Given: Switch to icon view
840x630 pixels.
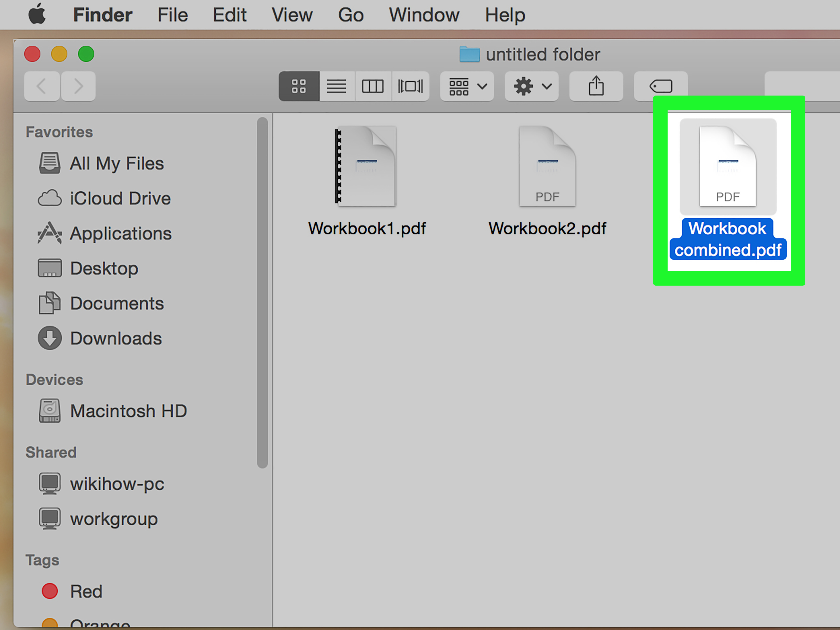Looking at the screenshot, I should (298, 86).
